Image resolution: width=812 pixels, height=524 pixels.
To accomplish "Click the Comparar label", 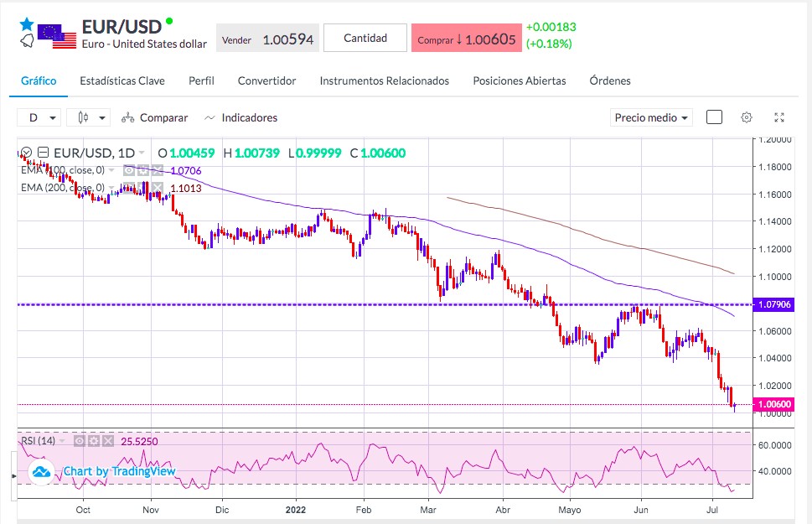I will [163, 117].
